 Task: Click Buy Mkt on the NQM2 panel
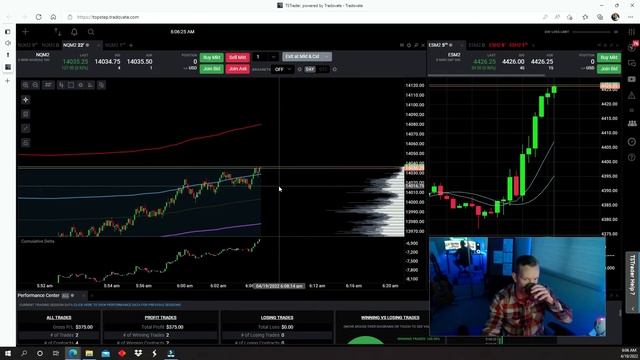pyautogui.click(x=212, y=58)
